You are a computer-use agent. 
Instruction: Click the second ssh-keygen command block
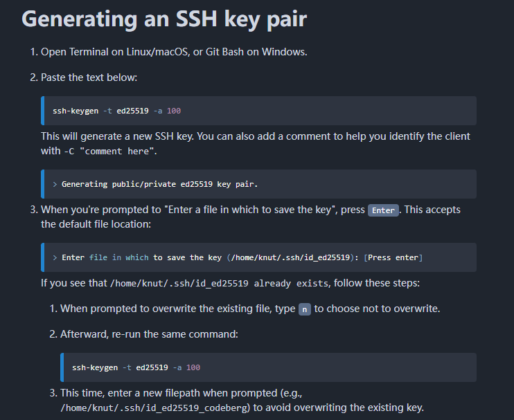pyautogui.click(x=269, y=367)
